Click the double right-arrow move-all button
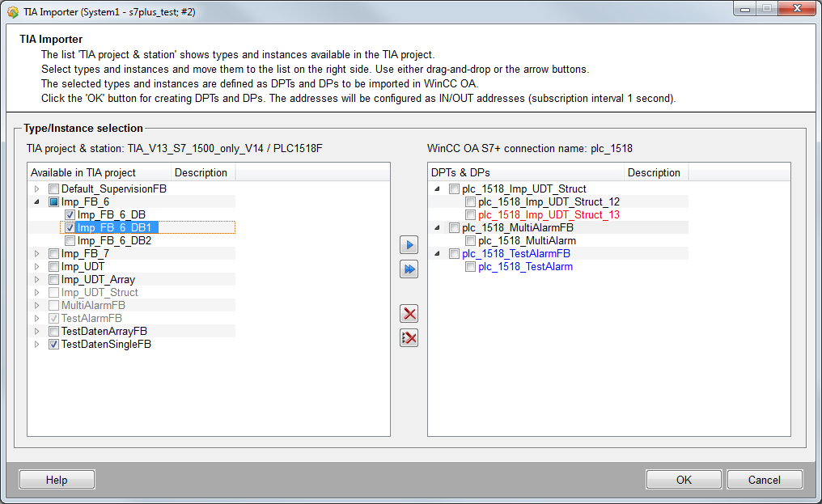This screenshot has width=822, height=504. coord(409,269)
